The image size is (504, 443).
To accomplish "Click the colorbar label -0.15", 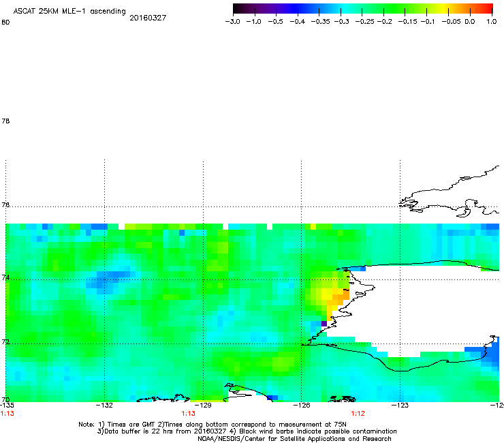I will (x=407, y=22).
